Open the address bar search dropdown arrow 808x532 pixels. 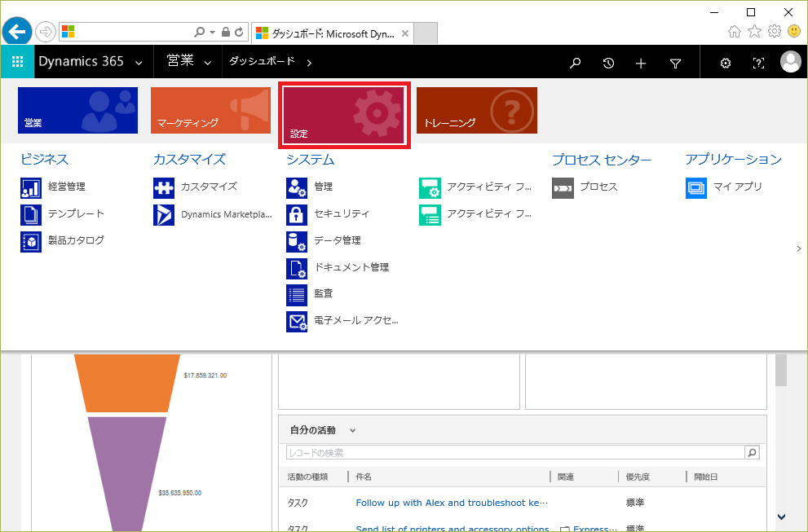tap(212, 32)
